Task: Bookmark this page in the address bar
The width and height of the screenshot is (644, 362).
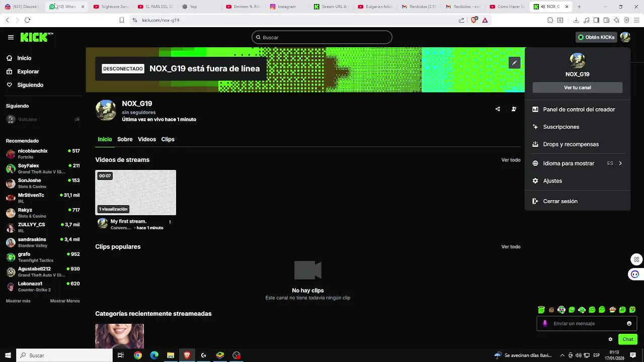Action: (121, 20)
